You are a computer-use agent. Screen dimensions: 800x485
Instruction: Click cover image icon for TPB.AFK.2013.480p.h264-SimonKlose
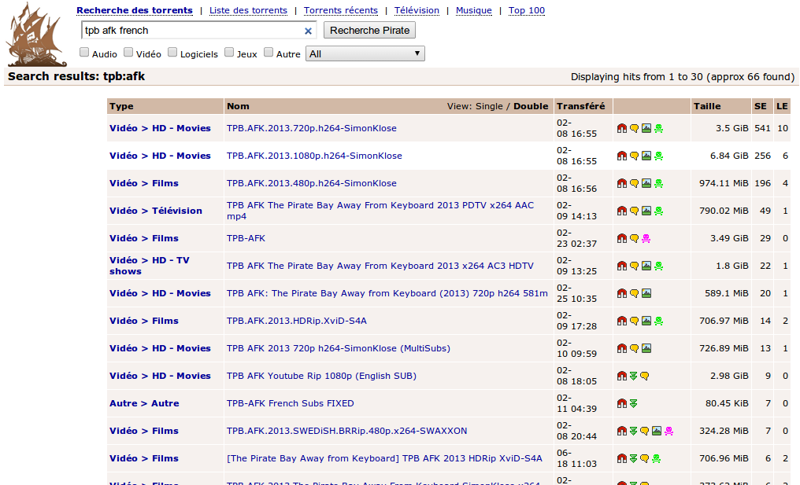(x=646, y=183)
